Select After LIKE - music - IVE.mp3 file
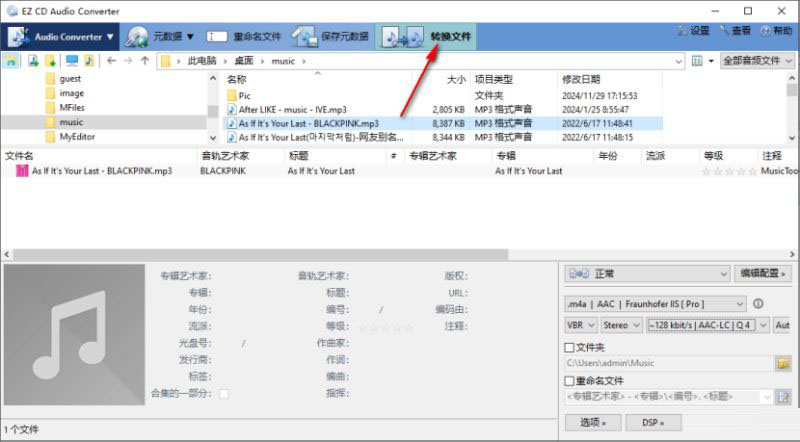Viewport: 800px width, 442px height. tap(292, 110)
